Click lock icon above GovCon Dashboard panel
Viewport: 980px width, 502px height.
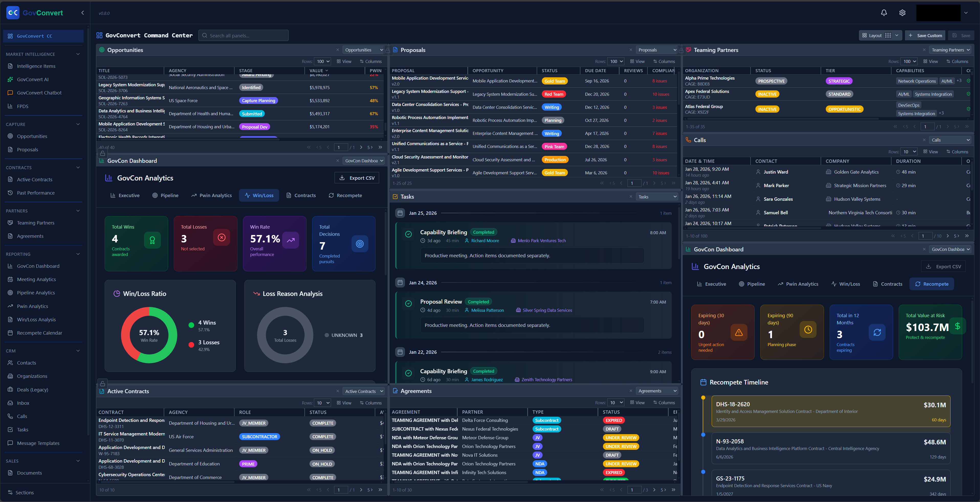[102, 153]
